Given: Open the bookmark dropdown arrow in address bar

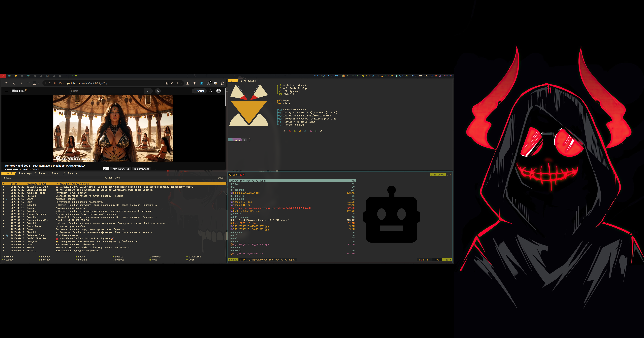Looking at the screenshot, I should (x=181, y=83).
